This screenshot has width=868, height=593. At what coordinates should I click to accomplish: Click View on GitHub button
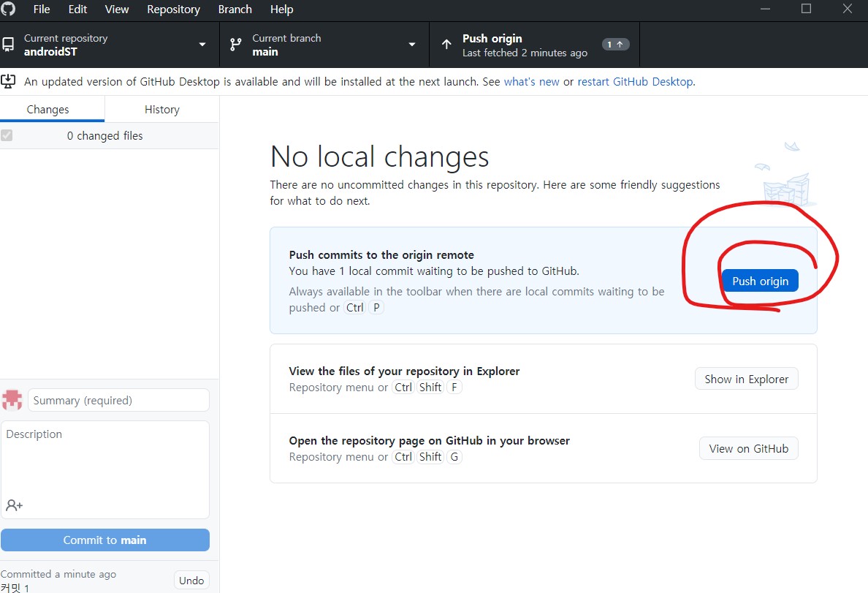click(748, 449)
